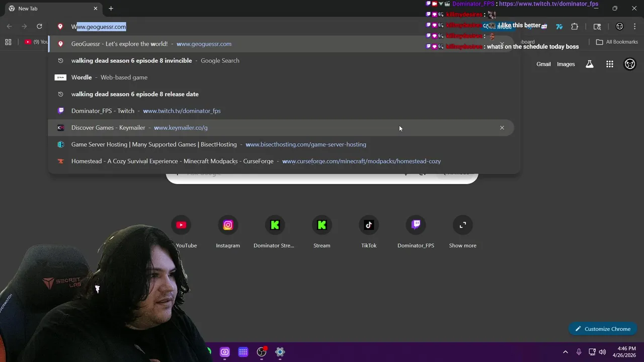Image resolution: width=644 pixels, height=362 pixels.
Task: Expand shortcuts with Show more
Action: [x=463, y=232]
